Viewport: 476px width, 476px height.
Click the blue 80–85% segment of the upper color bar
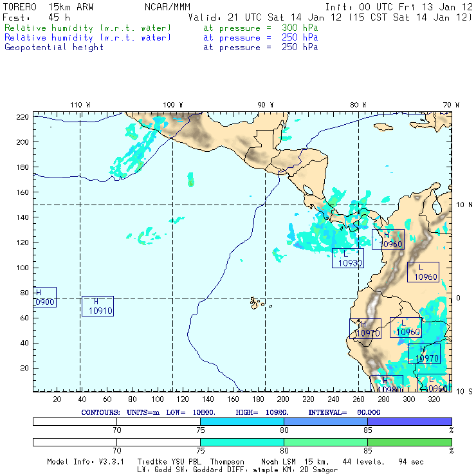click(x=325, y=421)
